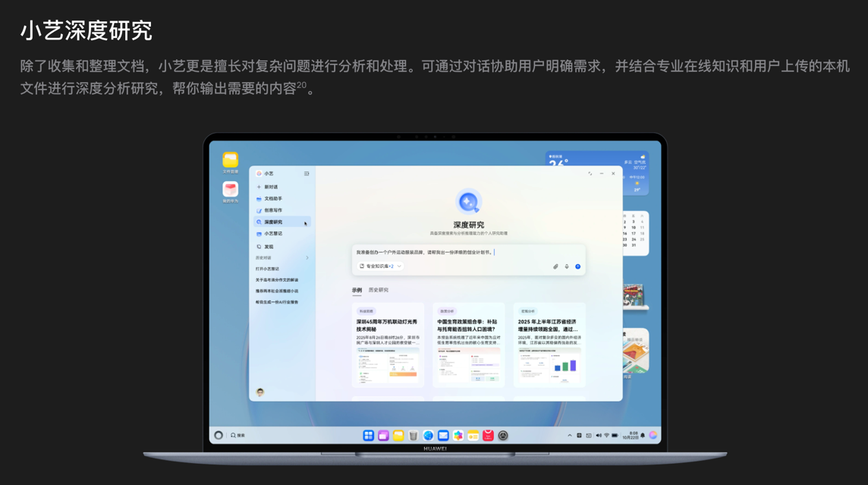Open history item 打开小艺慧记
Viewport: 868px width, 485px height.
267,269
